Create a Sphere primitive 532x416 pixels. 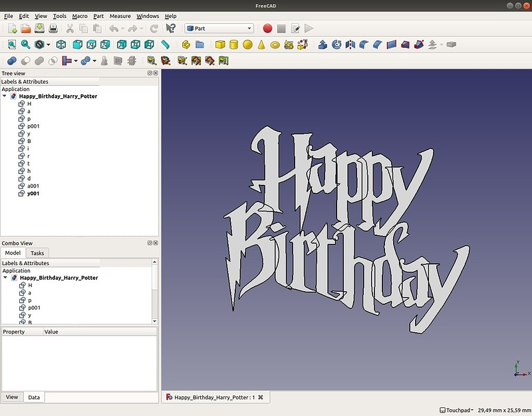coord(247,45)
